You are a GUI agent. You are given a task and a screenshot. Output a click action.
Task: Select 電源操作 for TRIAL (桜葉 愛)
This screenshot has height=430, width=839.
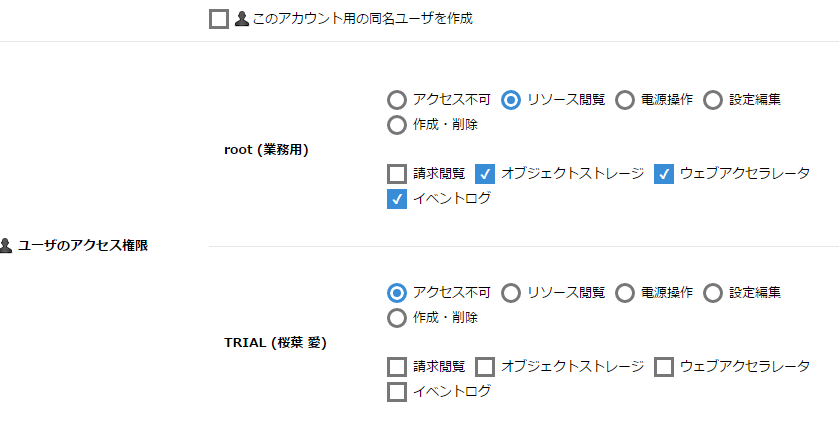pos(625,293)
